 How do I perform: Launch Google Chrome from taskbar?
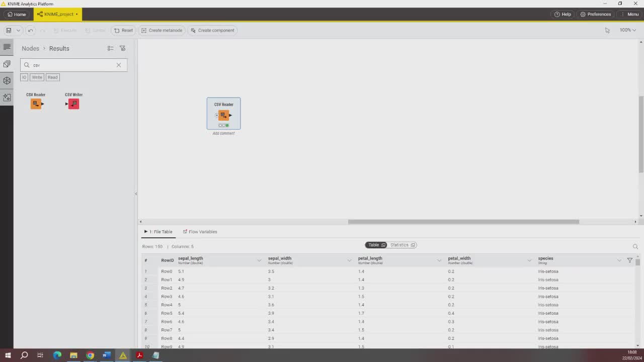pos(90,355)
